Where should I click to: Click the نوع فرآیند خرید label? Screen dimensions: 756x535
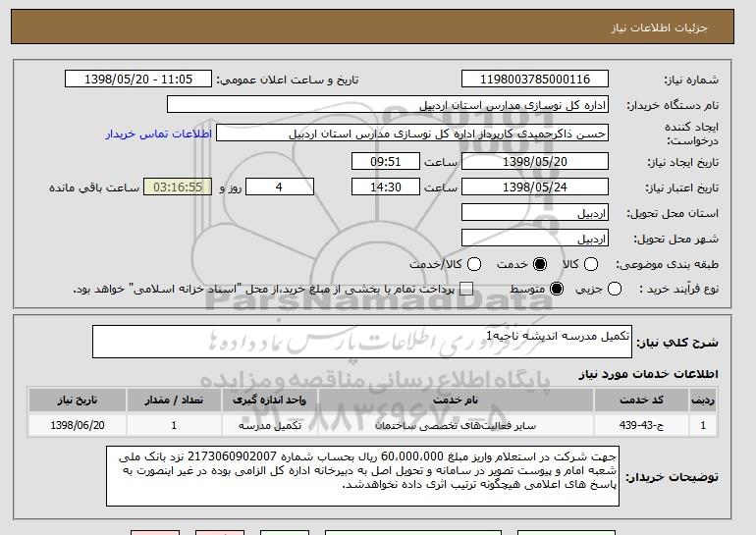(x=678, y=289)
